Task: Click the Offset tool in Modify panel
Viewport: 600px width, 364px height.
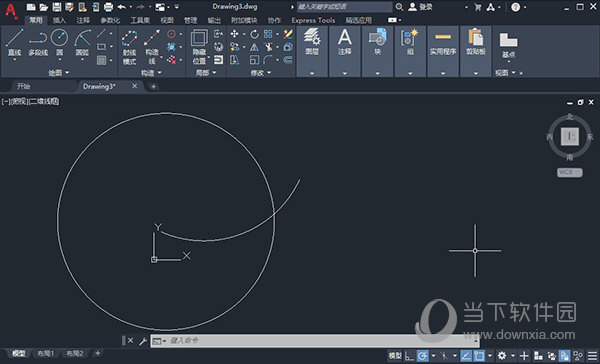Action: pyautogui.click(x=288, y=60)
